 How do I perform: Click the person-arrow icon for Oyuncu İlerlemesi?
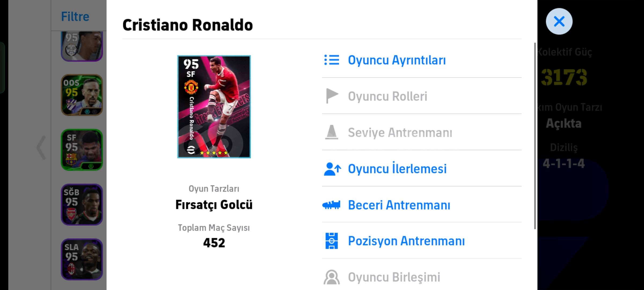click(x=332, y=169)
